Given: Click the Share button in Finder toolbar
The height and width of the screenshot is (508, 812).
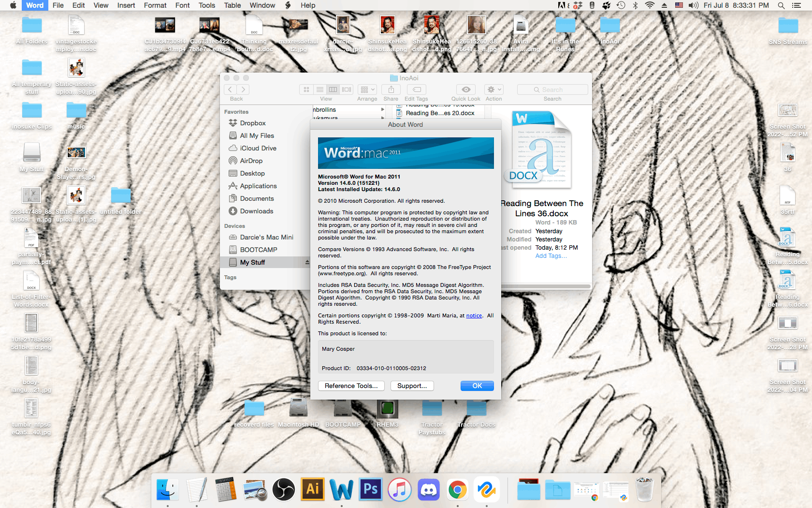Looking at the screenshot, I should point(391,90).
